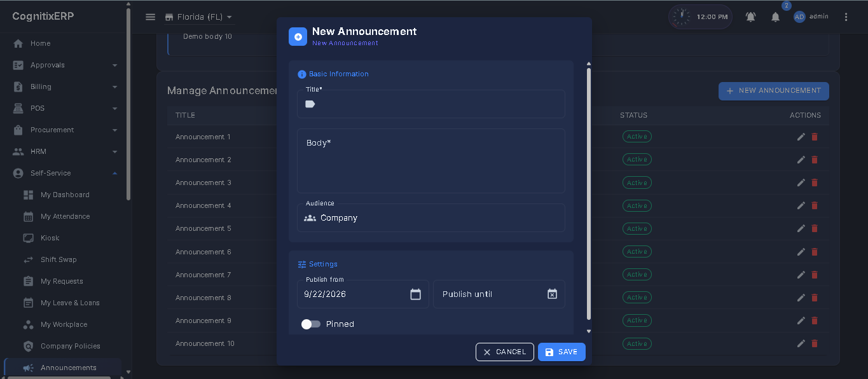Open Publish until calendar icon
The image size is (868, 379).
coord(552,294)
